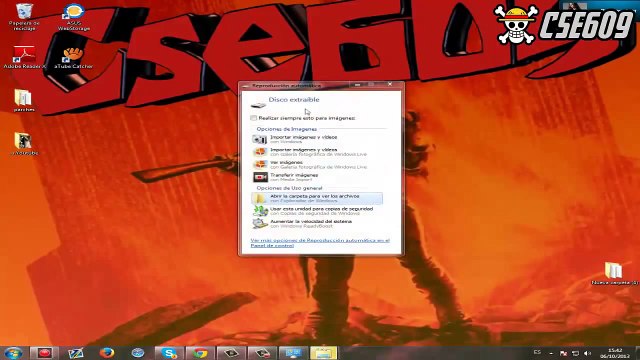Select Adobe Reader X desktop shortcut
The width and height of the screenshot is (640, 360).
[x=24, y=57]
